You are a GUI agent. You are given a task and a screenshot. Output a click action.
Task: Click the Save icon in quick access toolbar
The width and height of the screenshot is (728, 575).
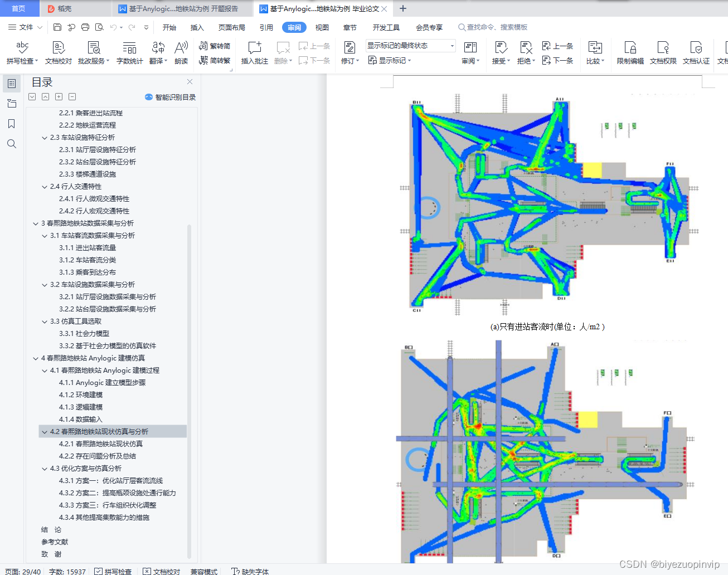click(x=57, y=27)
